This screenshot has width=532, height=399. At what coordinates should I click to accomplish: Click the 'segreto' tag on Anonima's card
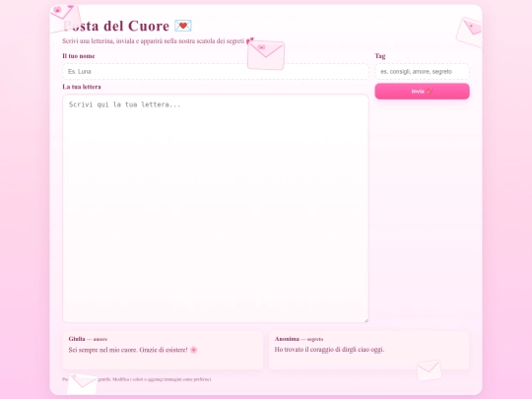coord(315,339)
